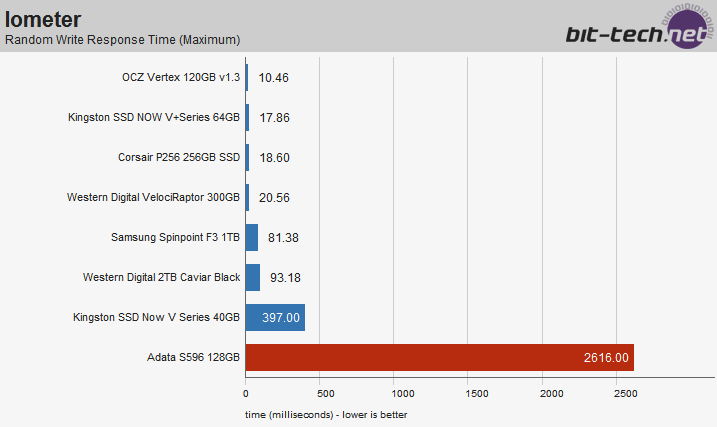Click the 18.60 value
This screenshot has height=427, width=717.
(274, 158)
